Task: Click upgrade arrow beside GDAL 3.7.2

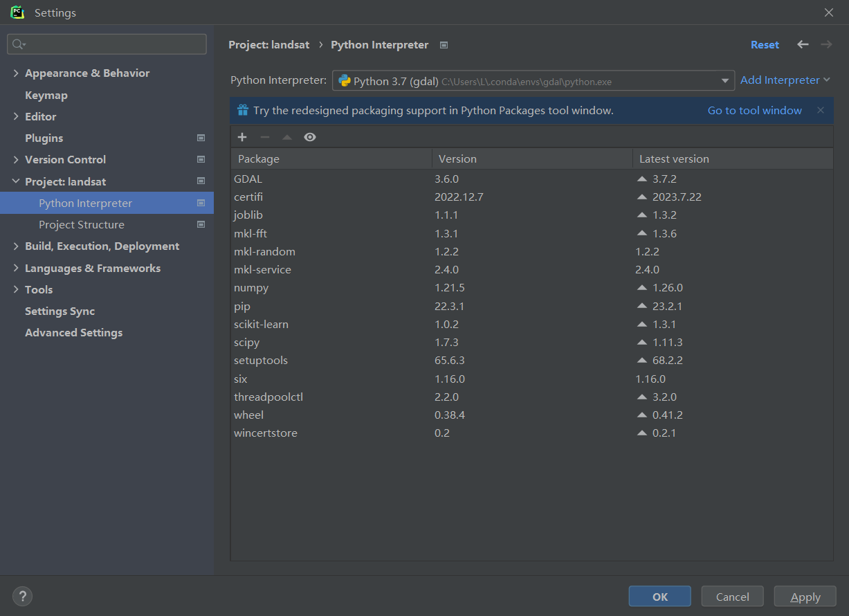Action: pos(642,179)
